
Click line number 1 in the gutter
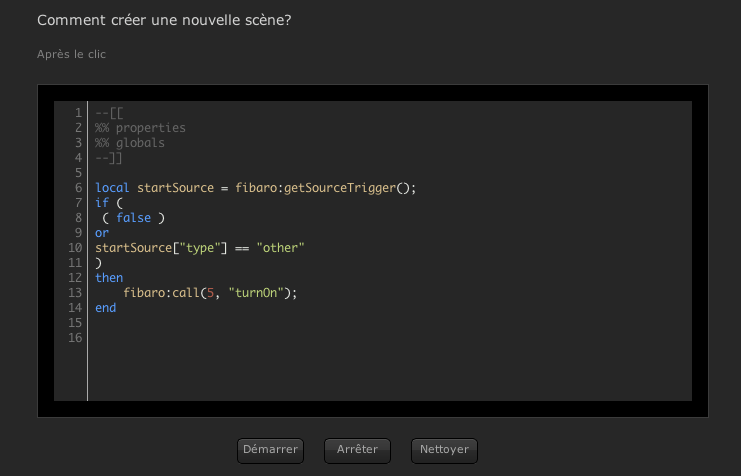coord(78,113)
